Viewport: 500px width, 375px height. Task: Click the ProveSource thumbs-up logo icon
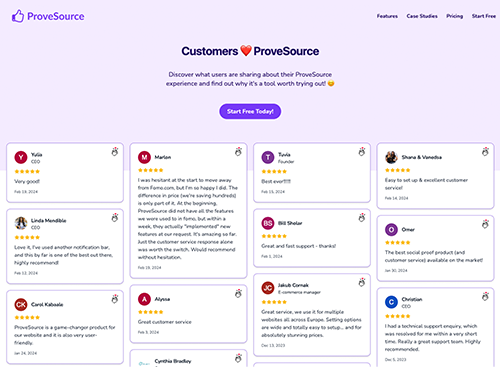18,16
